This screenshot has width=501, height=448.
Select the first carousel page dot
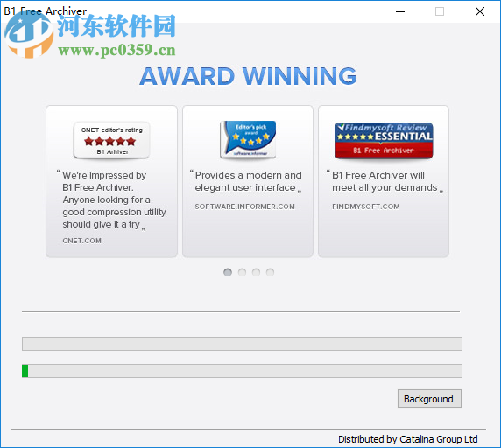(228, 272)
